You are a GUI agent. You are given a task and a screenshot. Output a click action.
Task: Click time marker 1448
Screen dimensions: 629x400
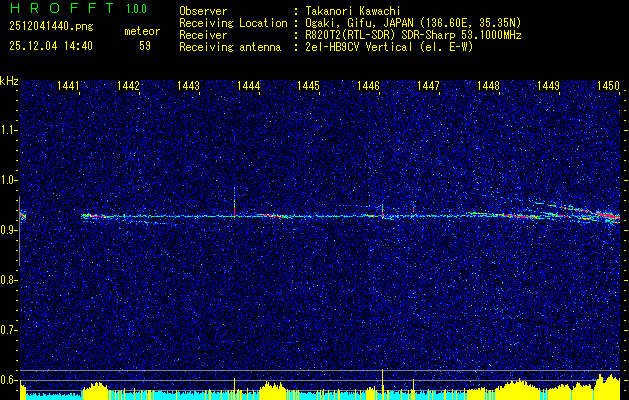488,86
